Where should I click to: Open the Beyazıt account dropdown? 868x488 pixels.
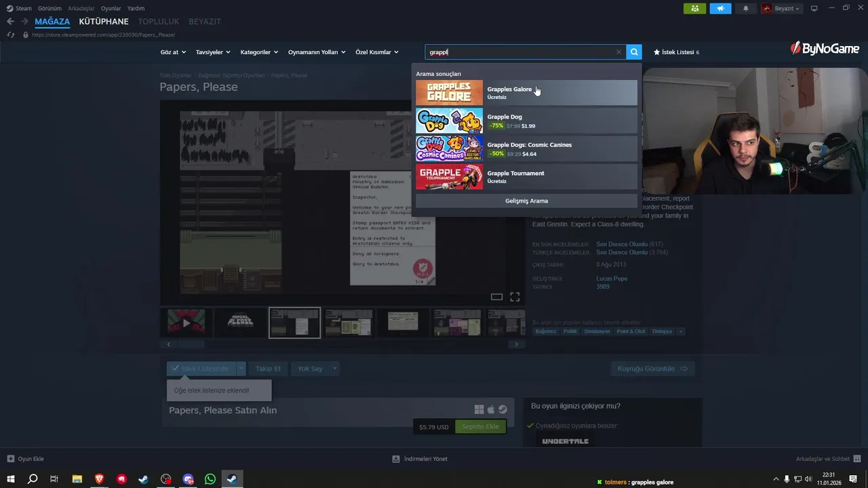click(781, 9)
